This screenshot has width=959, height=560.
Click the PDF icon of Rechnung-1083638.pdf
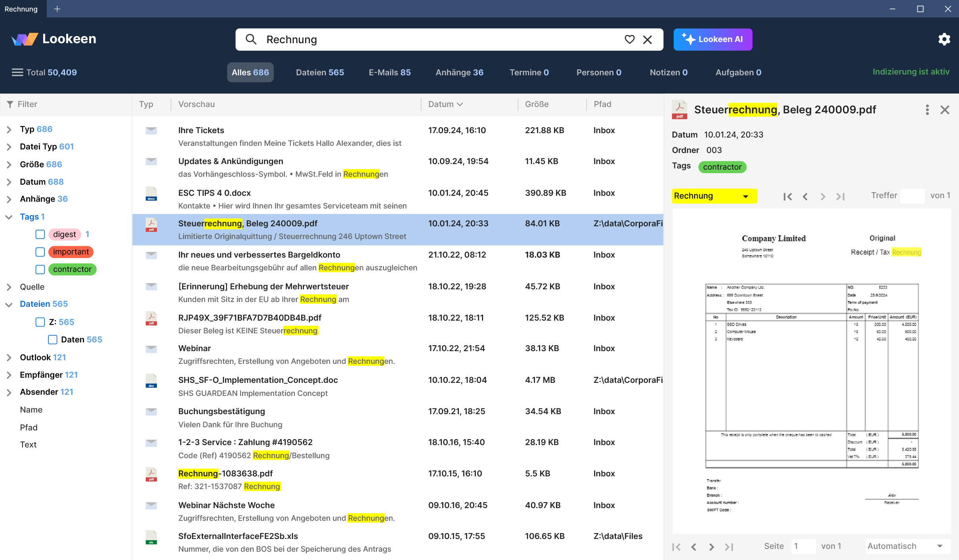151,474
